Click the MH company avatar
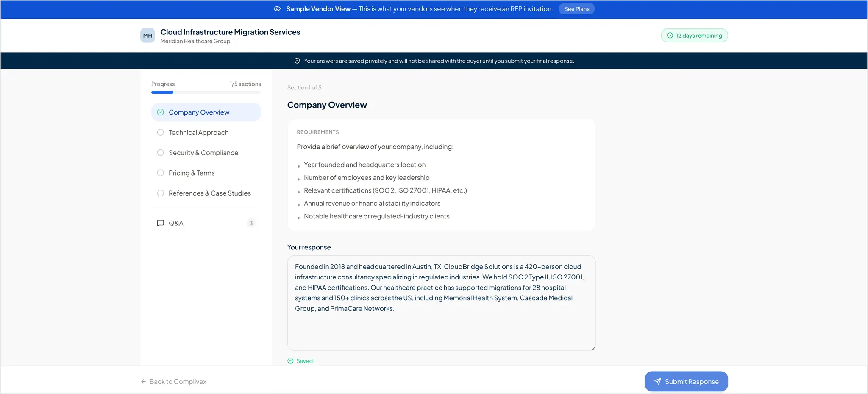868x394 pixels. click(147, 36)
